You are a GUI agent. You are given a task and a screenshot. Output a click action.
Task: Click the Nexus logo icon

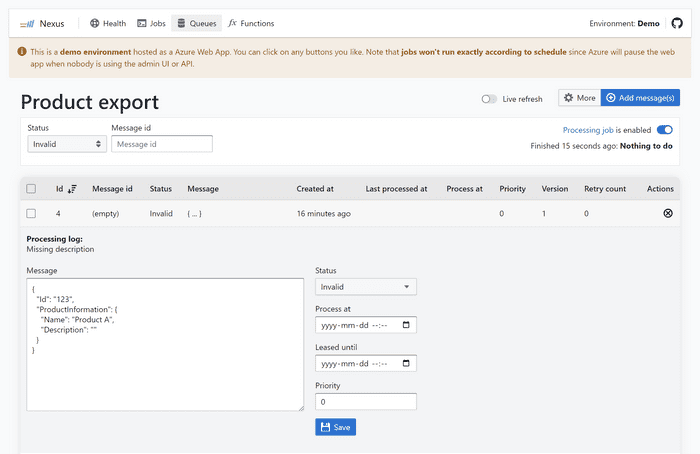click(27, 23)
